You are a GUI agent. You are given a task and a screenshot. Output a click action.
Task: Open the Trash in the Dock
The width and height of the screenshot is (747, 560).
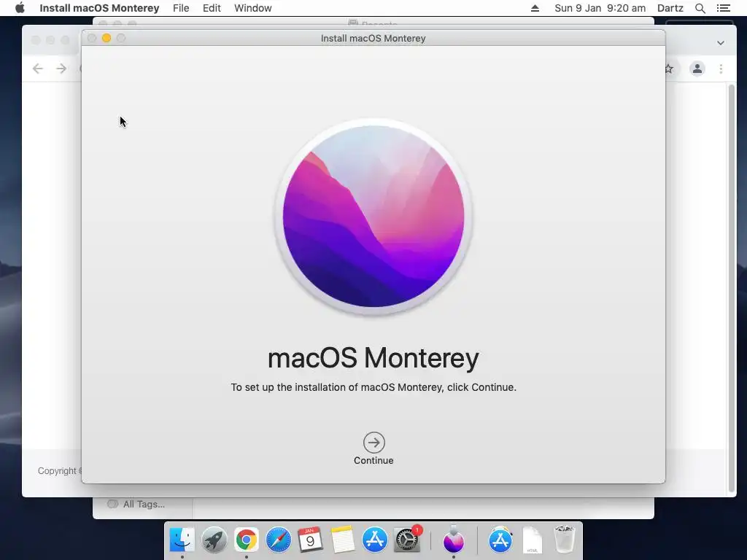(x=565, y=540)
